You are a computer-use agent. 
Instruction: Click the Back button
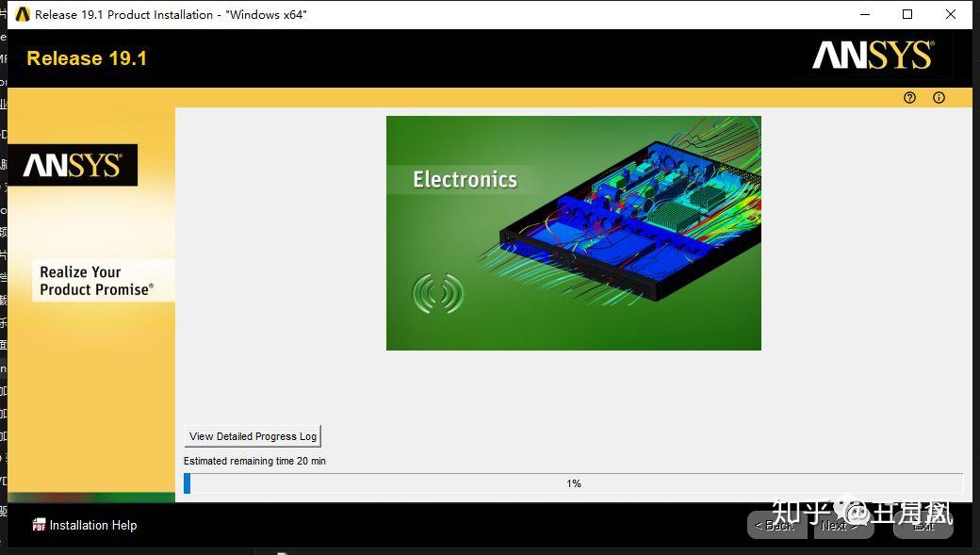tap(776, 525)
